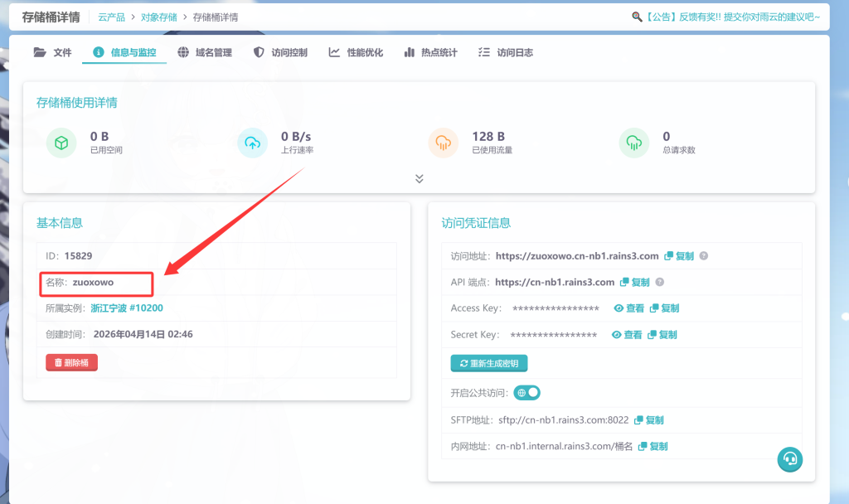
Task: Open the 文件 tab
Action: [x=53, y=52]
